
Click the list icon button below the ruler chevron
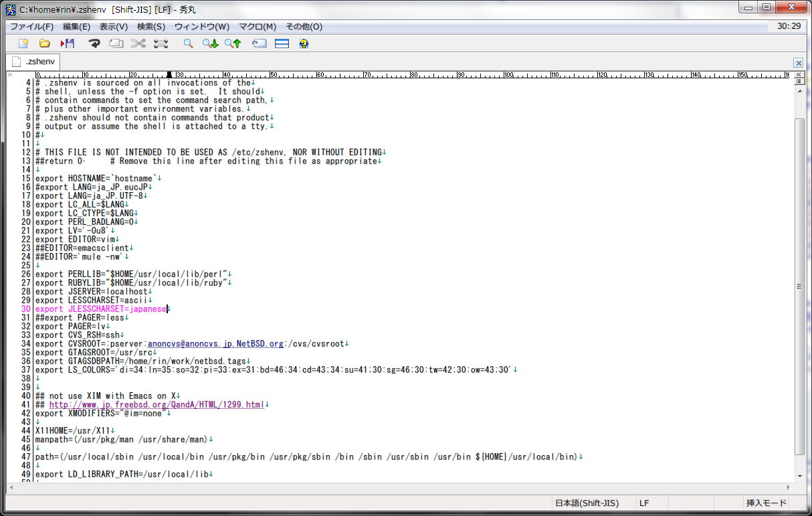pos(799,83)
